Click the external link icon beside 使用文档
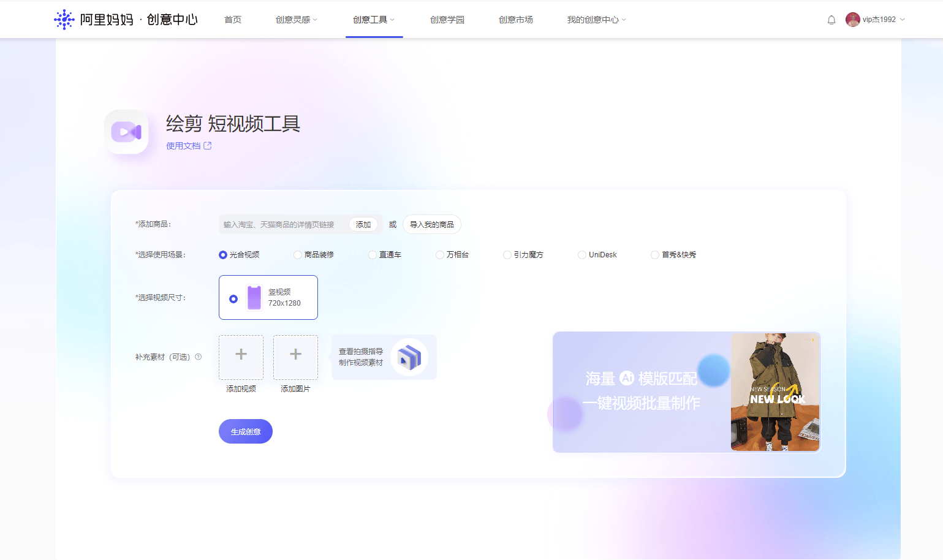Image resolution: width=943 pixels, height=560 pixels. pyautogui.click(x=208, y=146)
